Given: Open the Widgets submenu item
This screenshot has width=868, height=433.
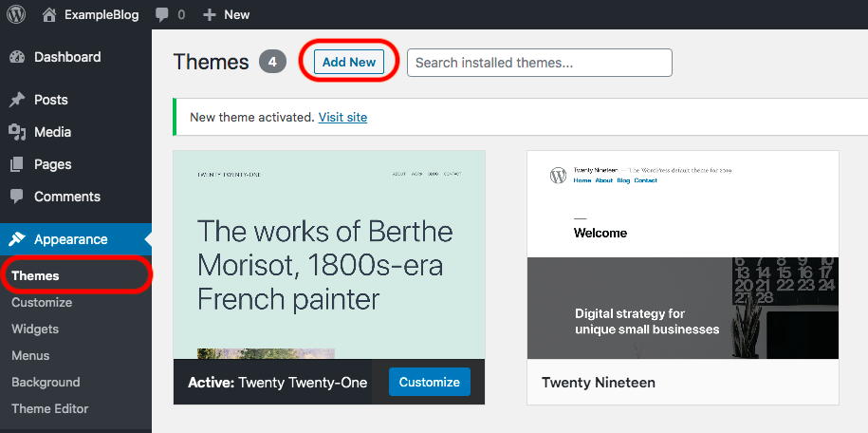Looking at the screenshot, I should pyautogui.click(x=35, y=329).
